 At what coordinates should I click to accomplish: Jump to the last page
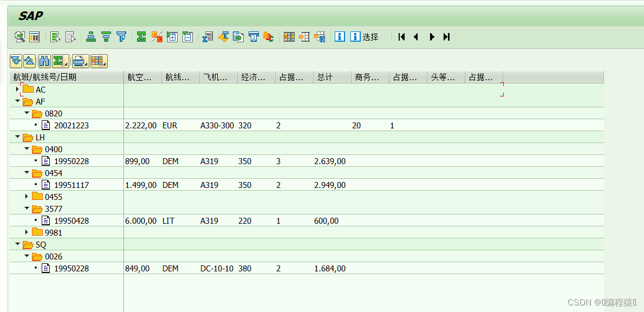[446, 37]
